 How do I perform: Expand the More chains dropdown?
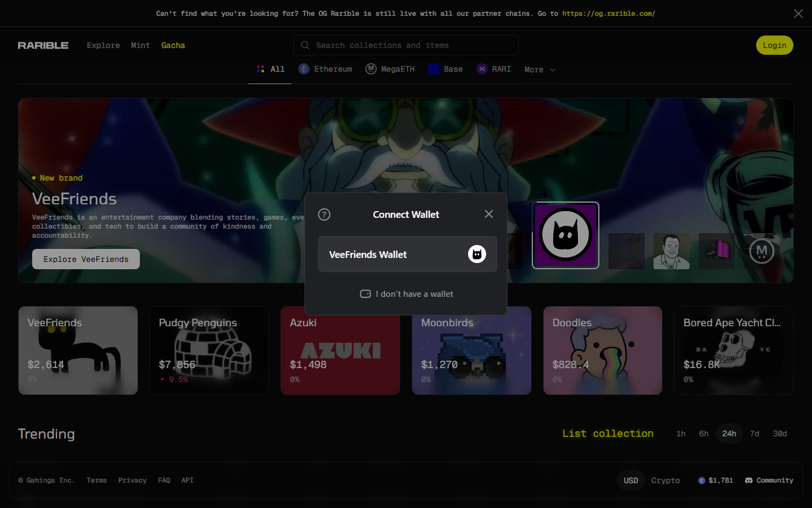(540, 69)
